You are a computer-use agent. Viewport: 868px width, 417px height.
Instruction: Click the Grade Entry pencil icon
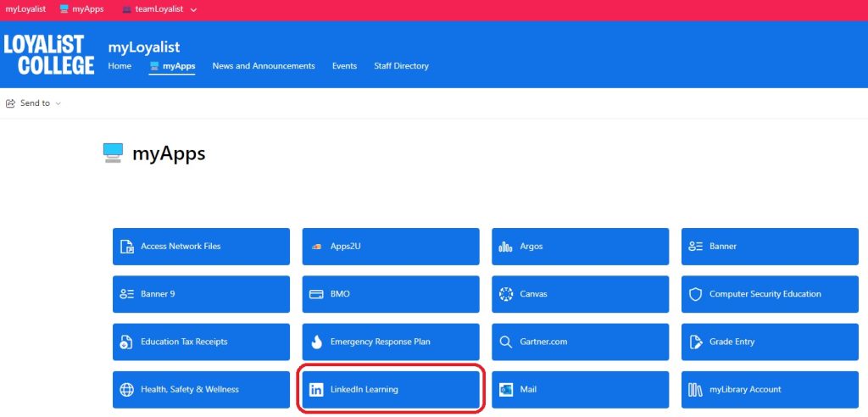(x=695, y=342)
